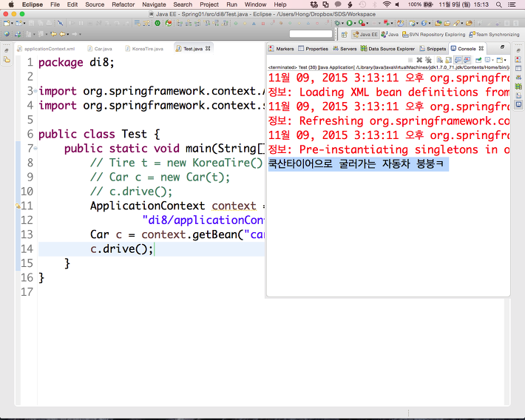
Task: Open the Open Console dropdown arrow
Action: point(505,61)
